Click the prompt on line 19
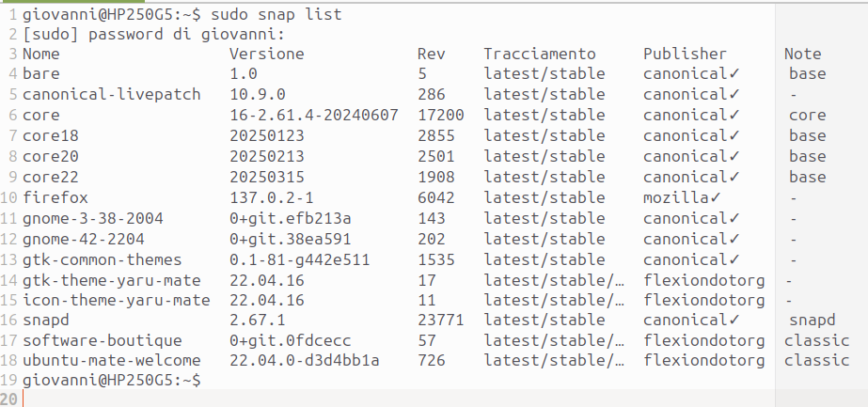 111,381
